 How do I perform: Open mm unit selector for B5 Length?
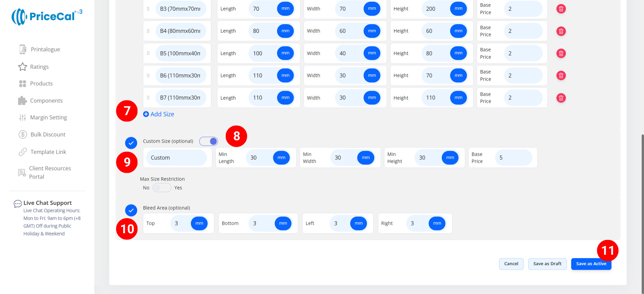(285, 53)
